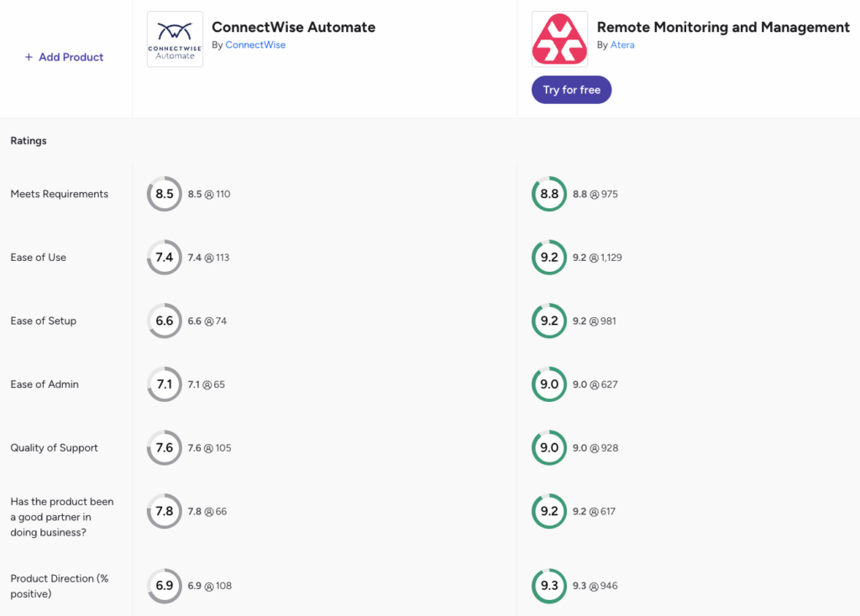Click ConnectWise 7.6 Quality of Support circle
This screenshot has width=860, height=616.
click(164, 448)
